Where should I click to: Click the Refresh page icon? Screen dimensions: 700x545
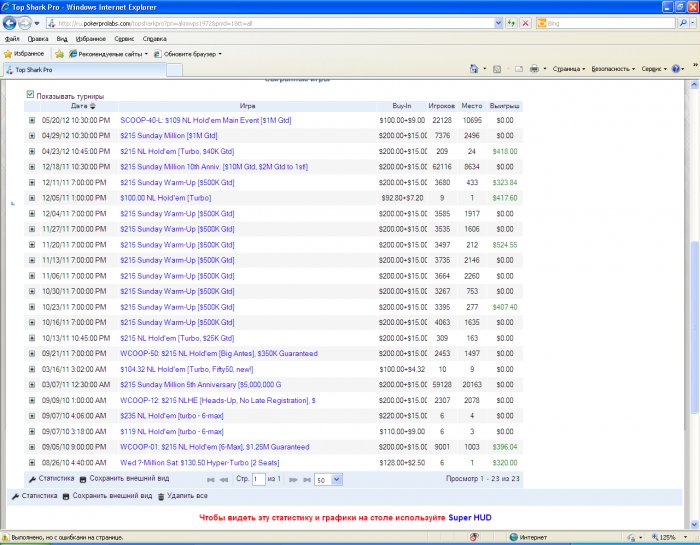pos(512,23)
